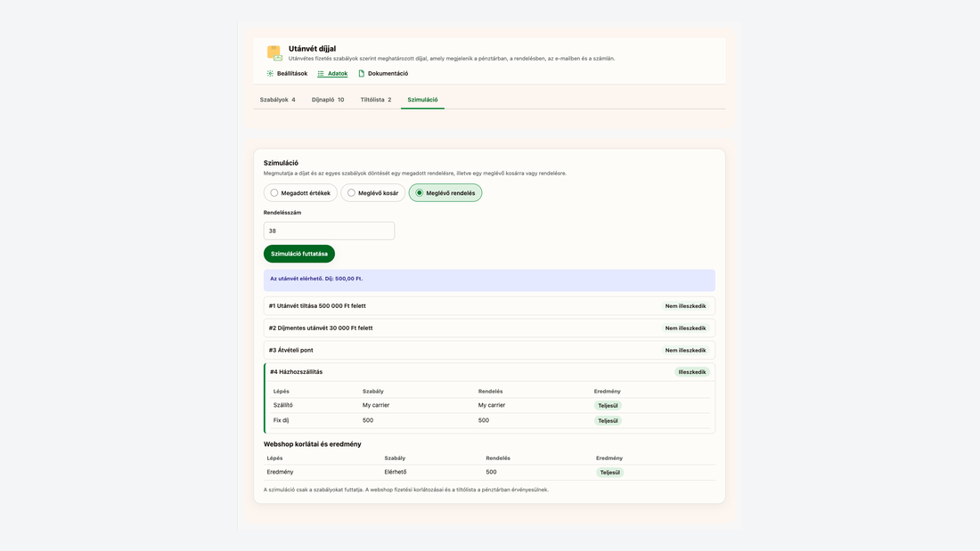
Task: Expand rule #3 Átvételi pont
Action: click(x=489, y=351)
